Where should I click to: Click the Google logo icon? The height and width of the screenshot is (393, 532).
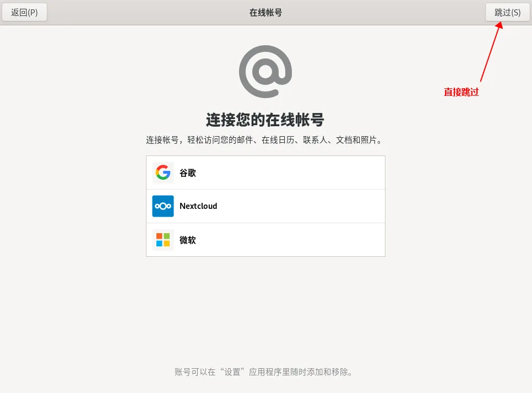163,173
